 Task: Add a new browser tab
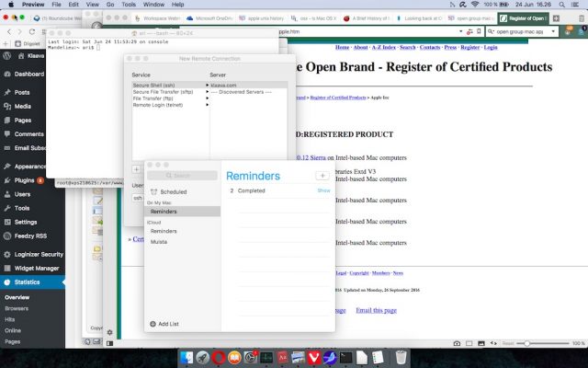pyautogui.click(x=556, y=18)
